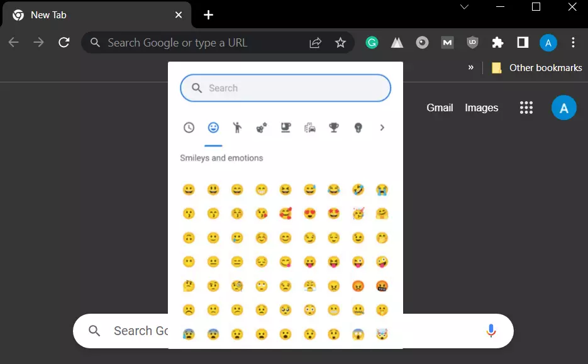588x364 pixels.
Task: Click inside the emoji search field
Action: point(285,88)
